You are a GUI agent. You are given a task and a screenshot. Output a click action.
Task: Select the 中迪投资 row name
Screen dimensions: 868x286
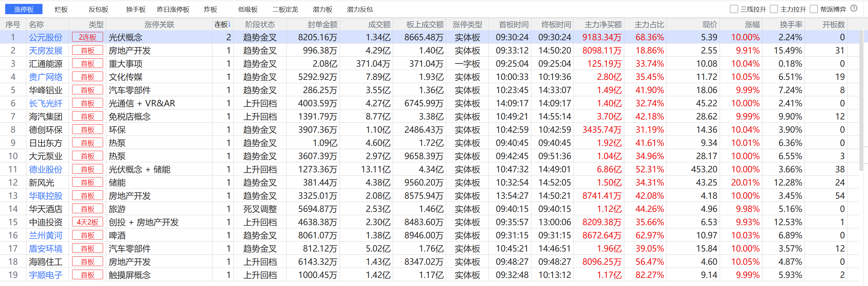45,222
